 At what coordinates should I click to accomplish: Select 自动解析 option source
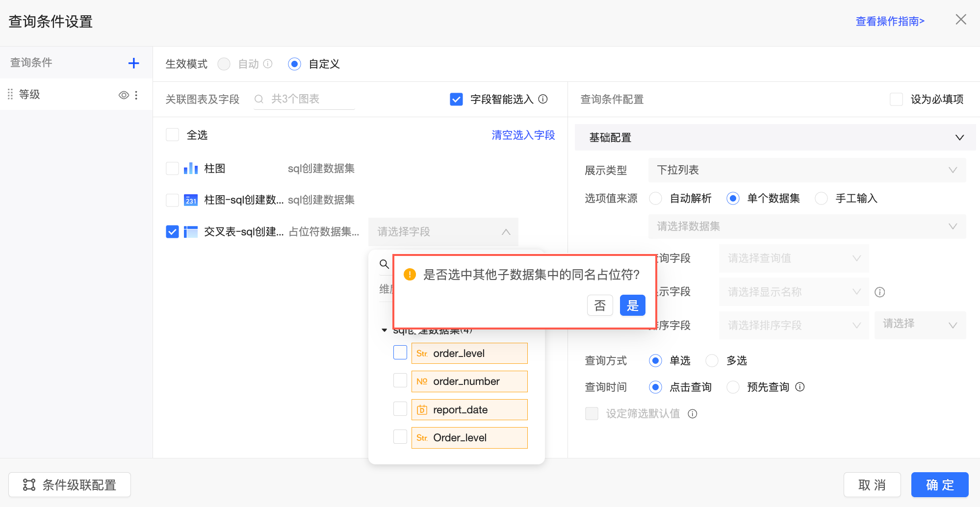[x=655, y=199]
